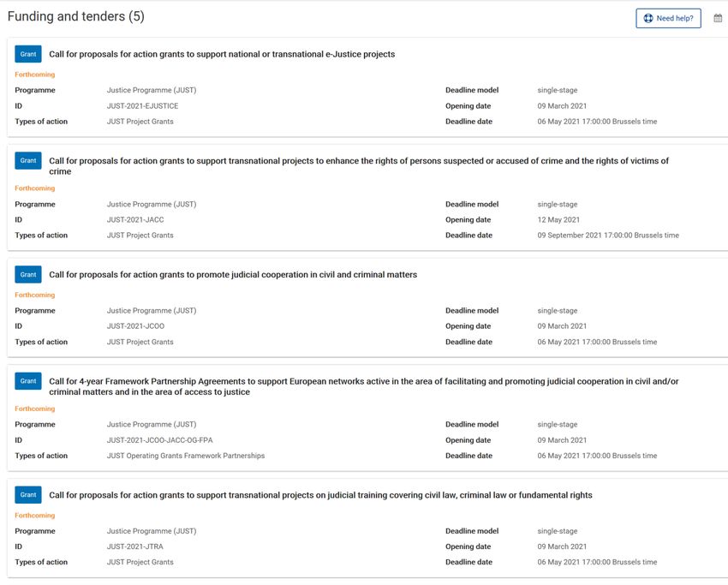Viewport: 728px width, 585px height.
Task: Click the JUST-2021-JTRA ID value
Action: coord(135,546)
